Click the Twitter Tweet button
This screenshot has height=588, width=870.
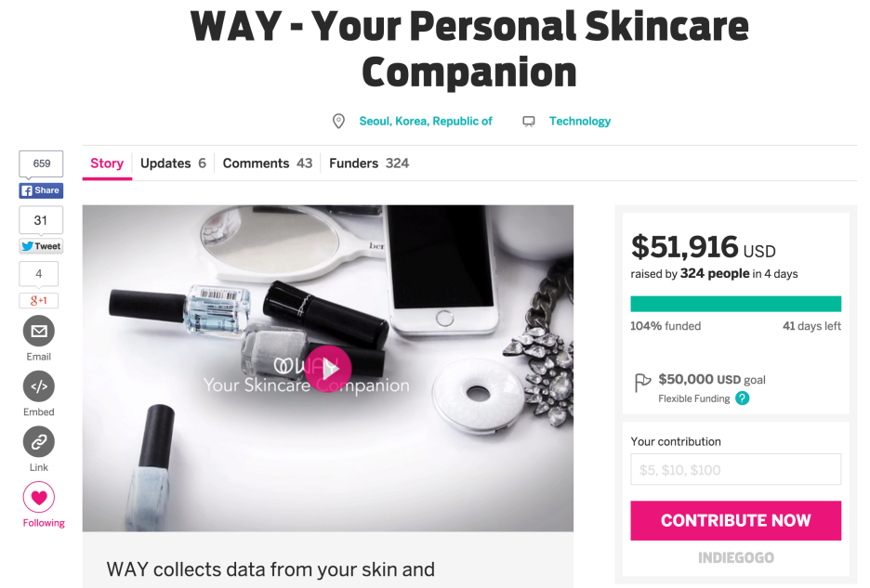(41, 246)
